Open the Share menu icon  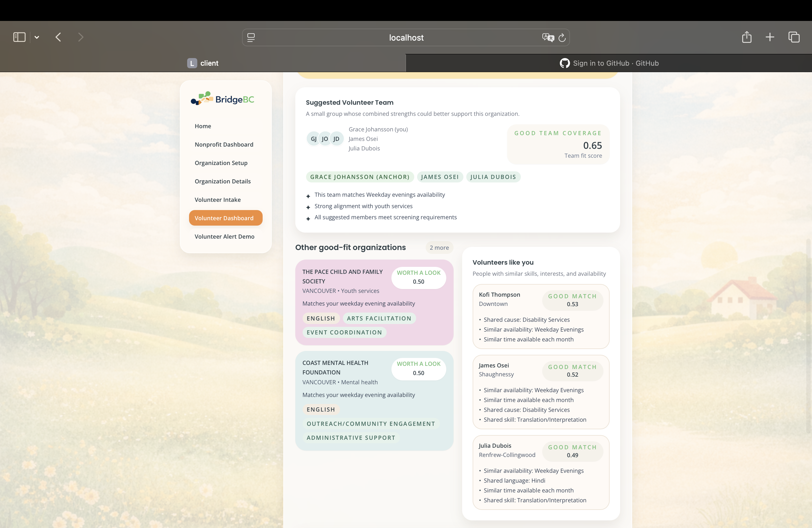(746, 37)
